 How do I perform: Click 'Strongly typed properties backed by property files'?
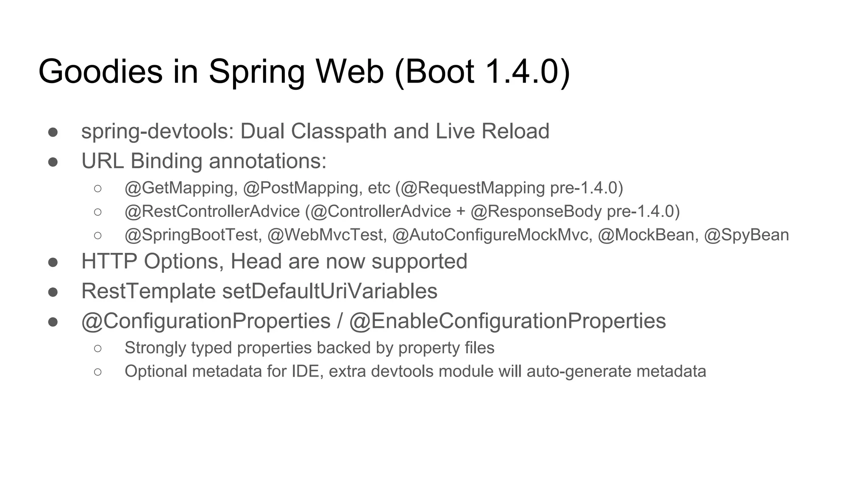[309, 348]
